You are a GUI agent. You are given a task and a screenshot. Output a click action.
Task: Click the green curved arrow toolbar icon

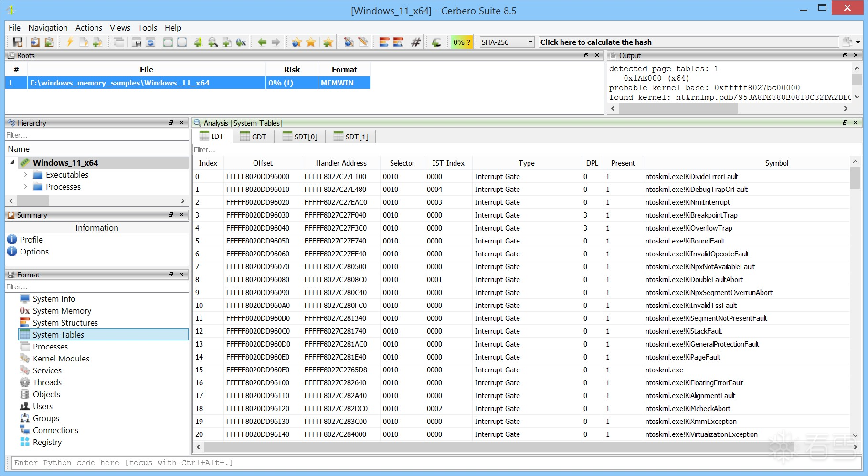pos(436,42)
